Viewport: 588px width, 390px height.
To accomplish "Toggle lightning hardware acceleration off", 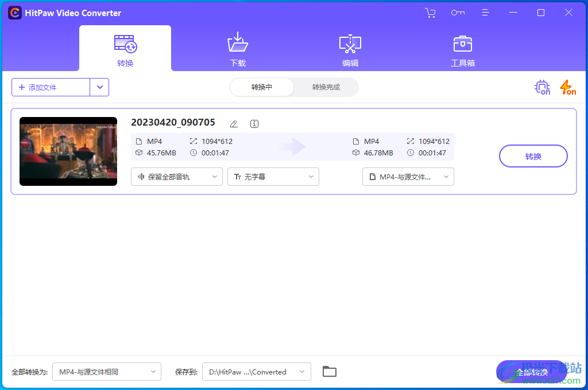I will (x=567, y=87).
